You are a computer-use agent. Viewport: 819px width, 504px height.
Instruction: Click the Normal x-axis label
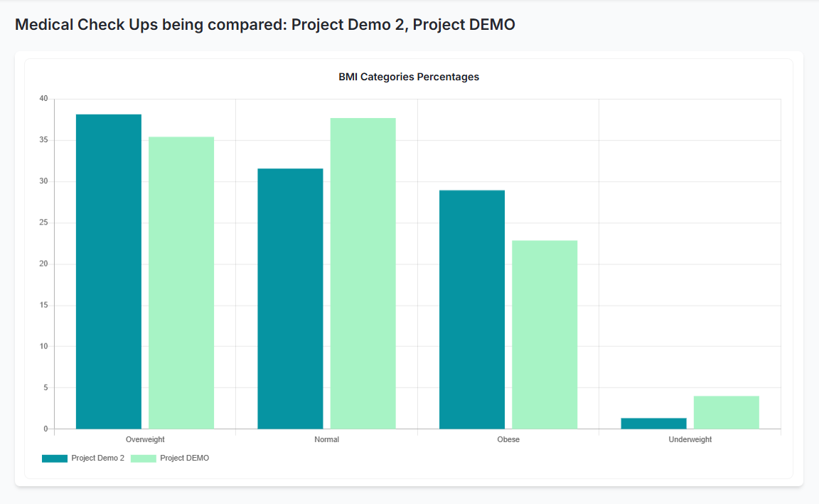[326, 440]
